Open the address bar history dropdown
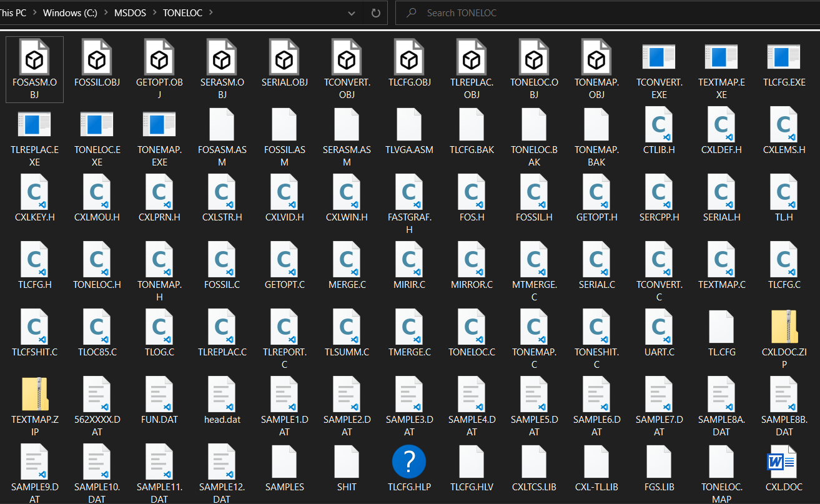Image resolution: width=820 pixels, height=504 pixels. [351, 12]
